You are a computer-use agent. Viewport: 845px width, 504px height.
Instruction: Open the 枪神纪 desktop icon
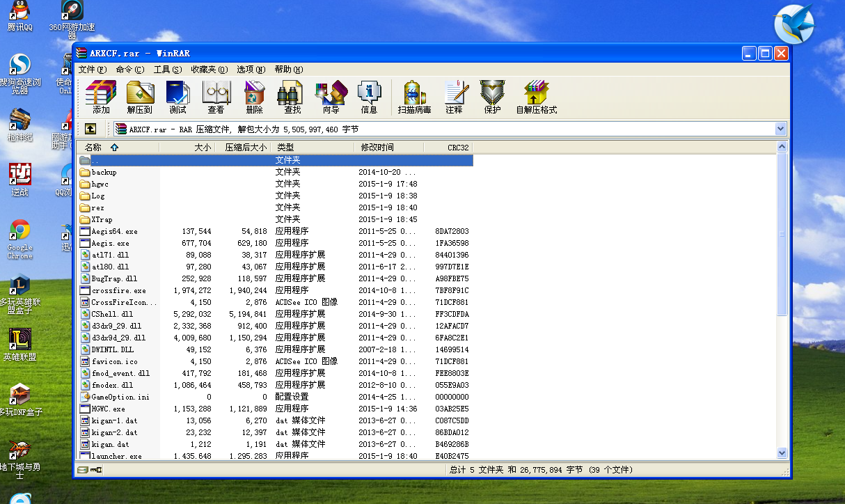tap(19, 125)
